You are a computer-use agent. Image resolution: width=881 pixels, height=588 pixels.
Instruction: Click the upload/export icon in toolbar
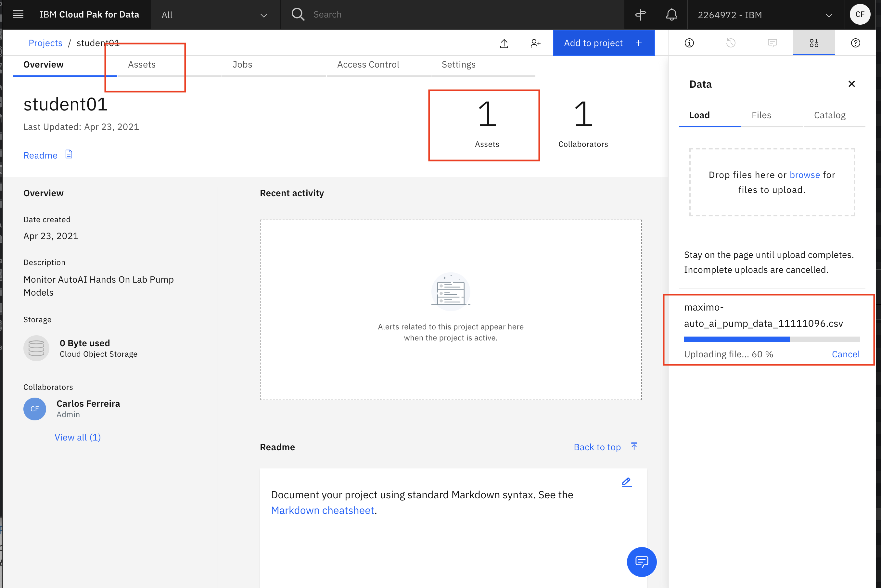[x=504, y=43]
